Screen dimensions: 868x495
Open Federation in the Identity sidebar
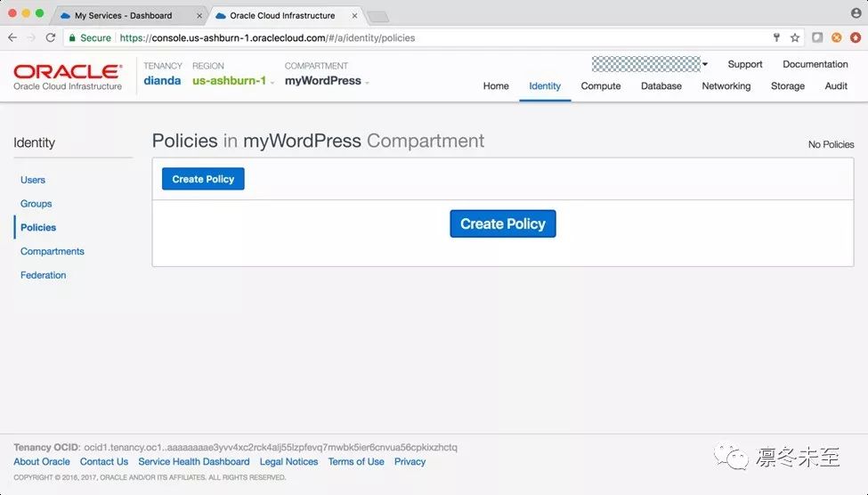(x=44, y=275)
